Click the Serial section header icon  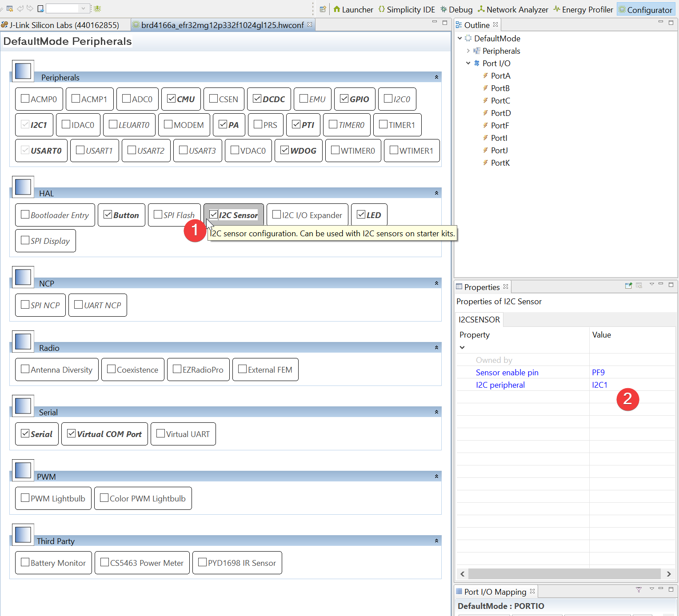pos(23,406)
